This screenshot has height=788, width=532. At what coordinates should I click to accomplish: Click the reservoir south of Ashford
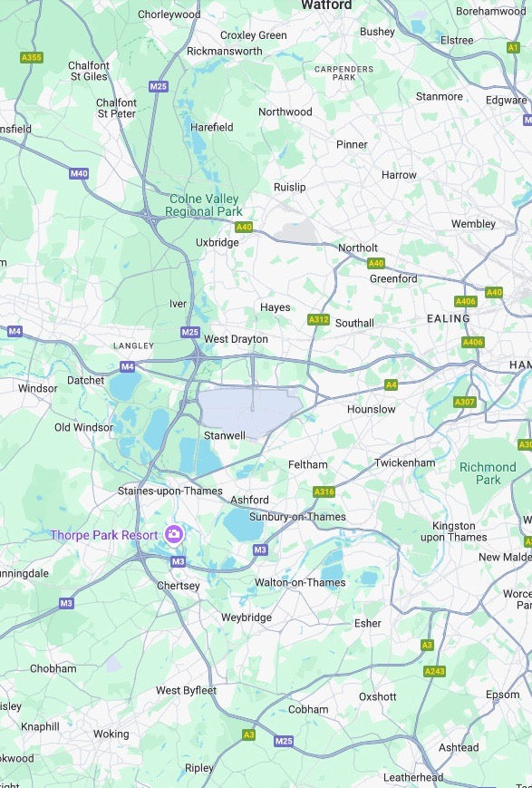click(x=243, y=524)
